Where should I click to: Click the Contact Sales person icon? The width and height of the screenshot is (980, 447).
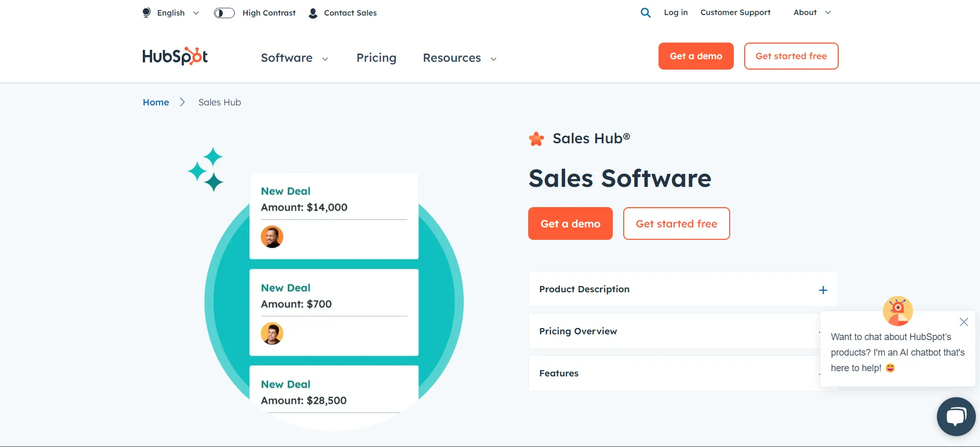(x=313, y=13)
